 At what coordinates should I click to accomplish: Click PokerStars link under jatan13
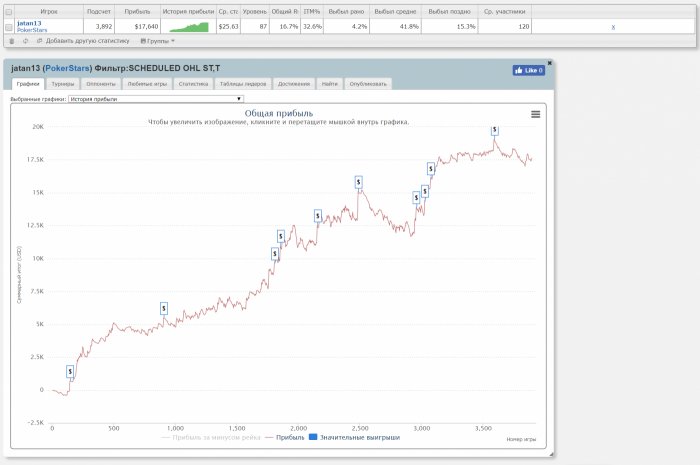(32, 30)
